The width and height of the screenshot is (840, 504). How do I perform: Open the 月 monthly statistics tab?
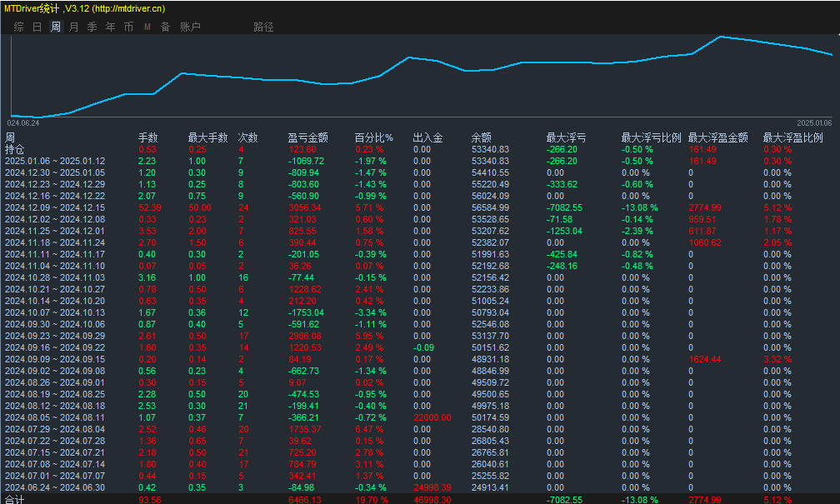(x=73, y=27)
